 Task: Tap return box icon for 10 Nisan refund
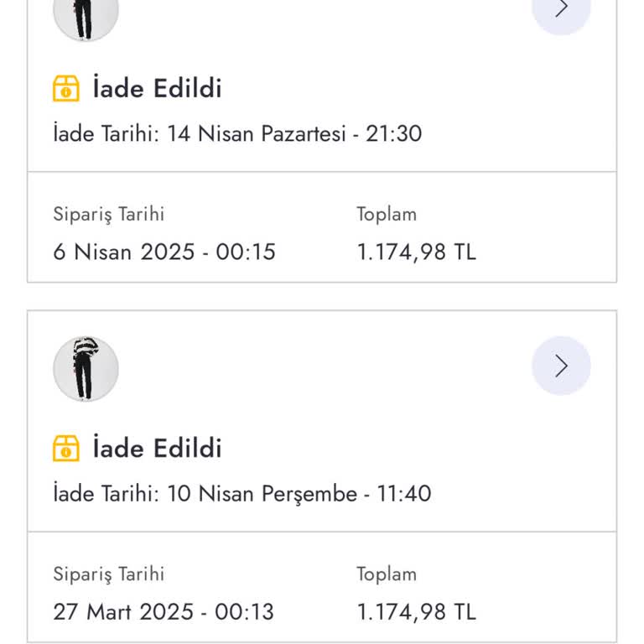(66, 448)
